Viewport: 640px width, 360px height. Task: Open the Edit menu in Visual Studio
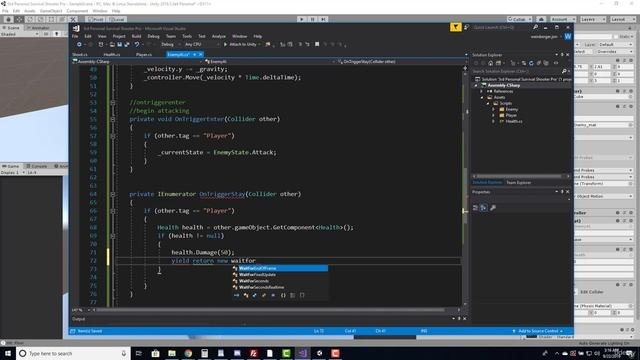click(88, 36)
